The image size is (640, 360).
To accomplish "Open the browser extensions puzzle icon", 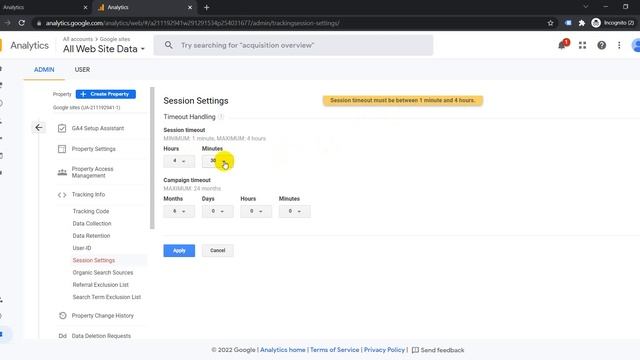I will [x=582, y=23].
